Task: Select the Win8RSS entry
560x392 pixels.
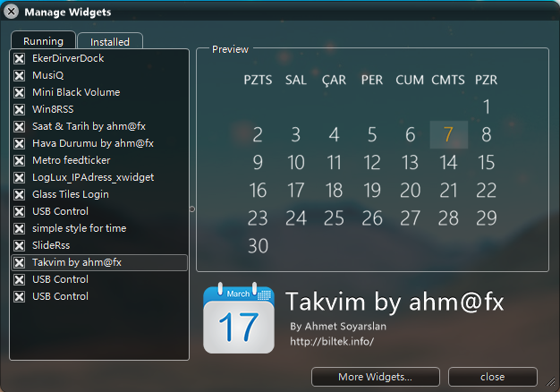Action: tap(53, 109)
